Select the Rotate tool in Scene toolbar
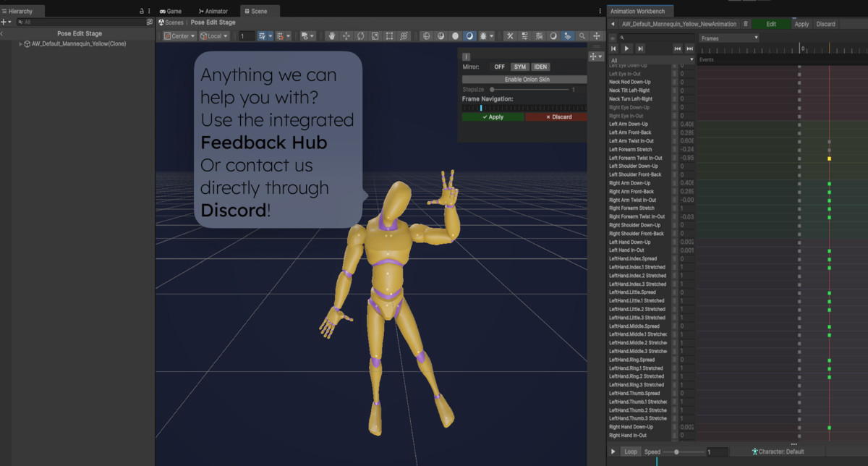The image size is (868, 466). 360,35
